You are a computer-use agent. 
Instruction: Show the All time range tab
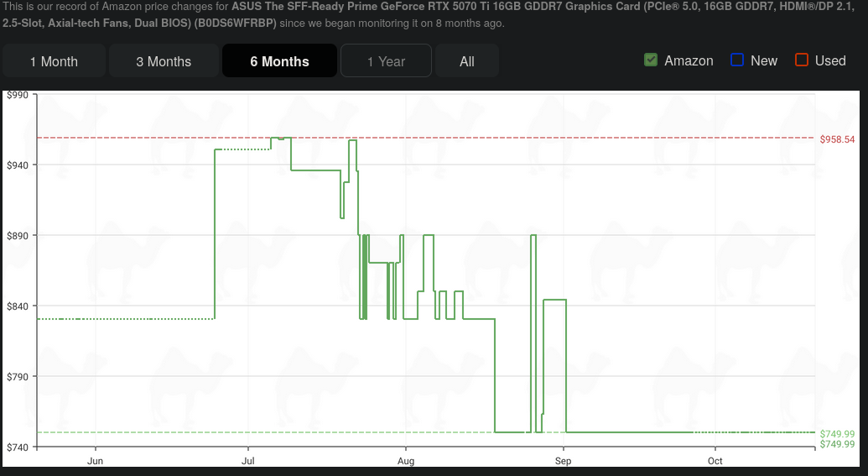point(466,61)
